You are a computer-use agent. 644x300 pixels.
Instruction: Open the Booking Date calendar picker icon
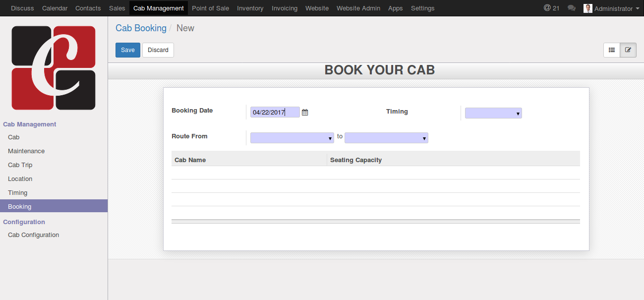(305, 113)
